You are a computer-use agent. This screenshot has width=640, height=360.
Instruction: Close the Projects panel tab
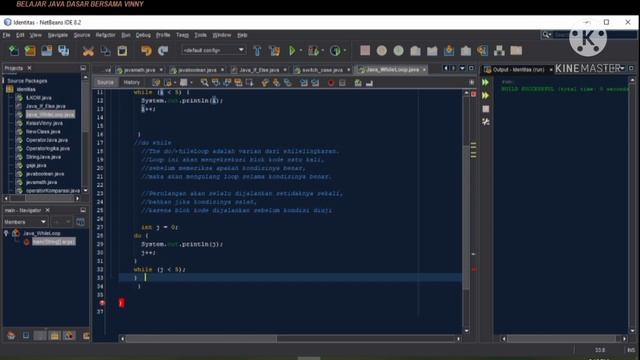pyautogui.click(x=29, y=68)
